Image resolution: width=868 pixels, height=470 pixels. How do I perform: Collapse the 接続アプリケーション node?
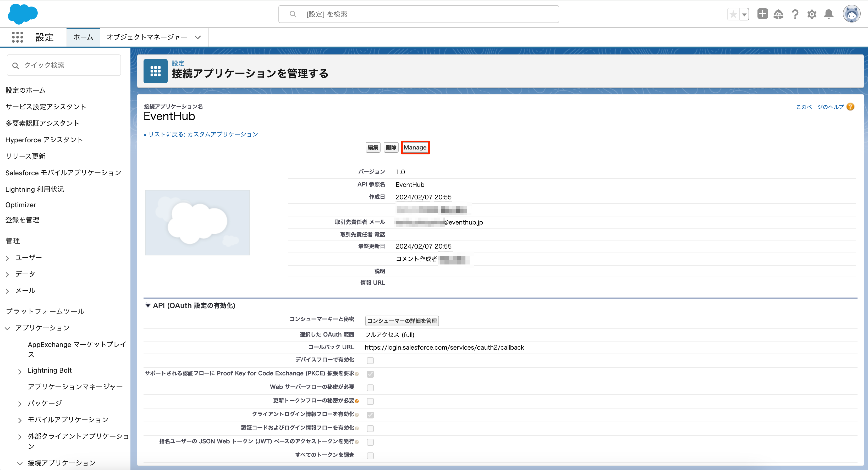tap(20, 463)
